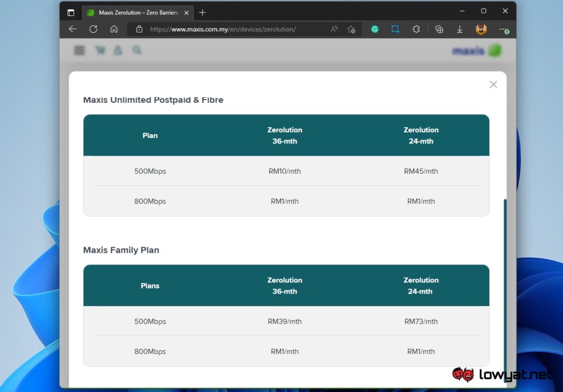
Task: Open the Collections panel
Action: 439,29
